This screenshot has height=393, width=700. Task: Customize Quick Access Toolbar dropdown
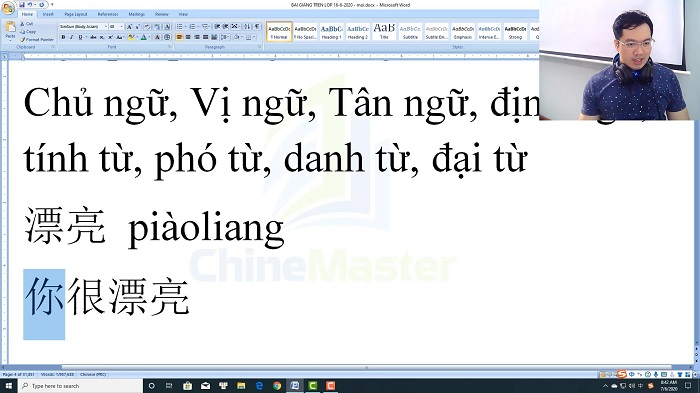[x=52, y=4]
